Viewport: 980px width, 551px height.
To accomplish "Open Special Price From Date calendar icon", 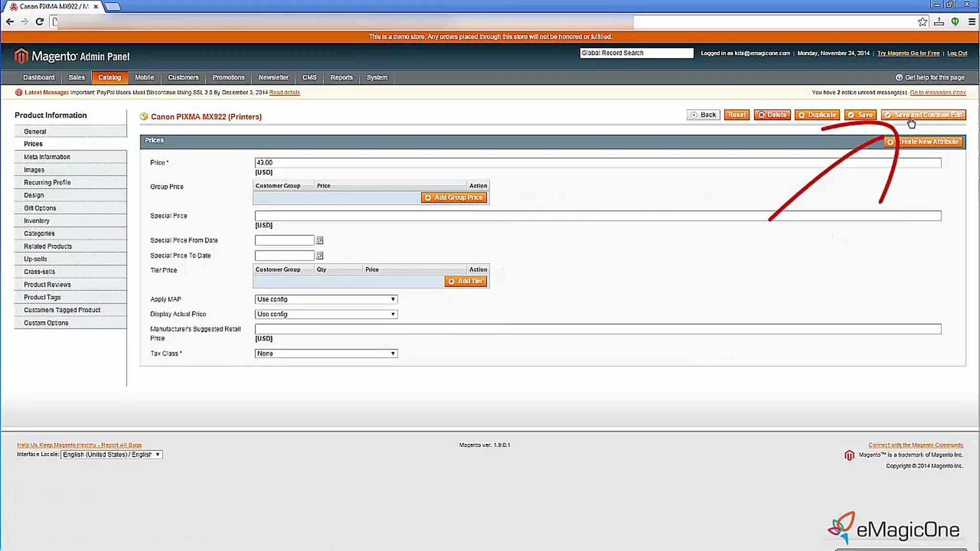I will click(x=320, y=240).
